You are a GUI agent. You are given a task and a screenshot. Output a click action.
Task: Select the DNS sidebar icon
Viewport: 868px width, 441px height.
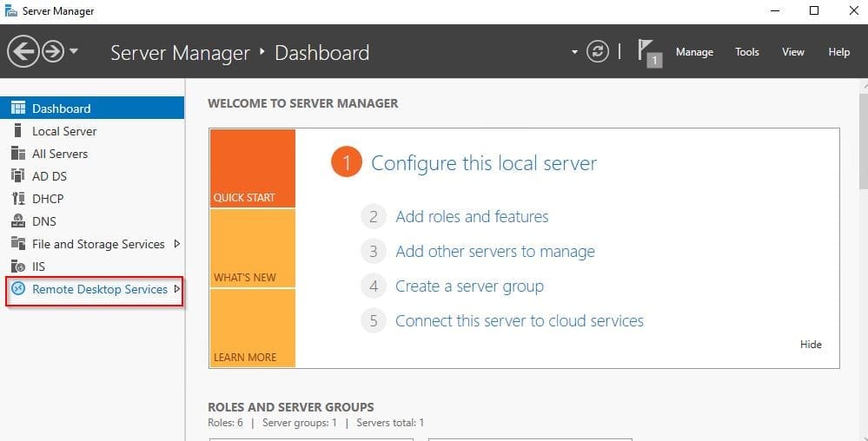(x=17, y=221)
